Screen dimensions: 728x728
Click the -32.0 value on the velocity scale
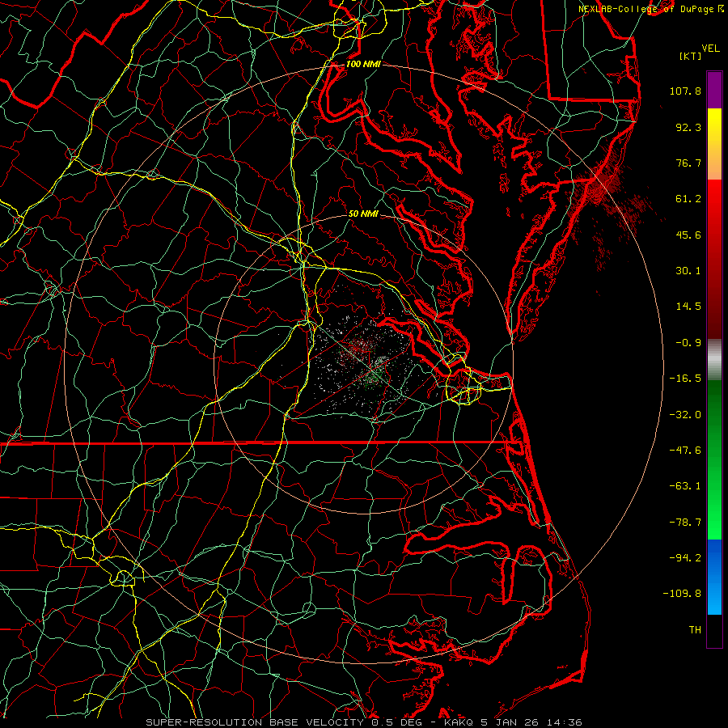[685, 415]
